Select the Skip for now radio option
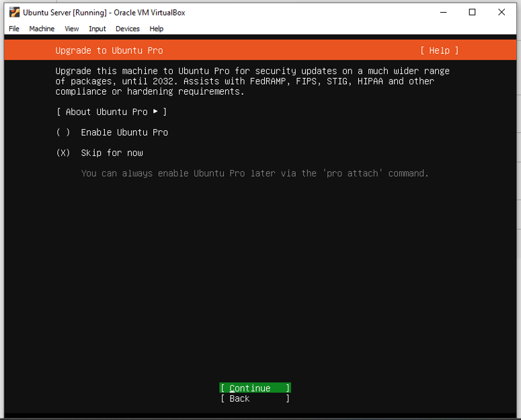The image size is (521, 420). pyautogui.click(x=64, y=153)
